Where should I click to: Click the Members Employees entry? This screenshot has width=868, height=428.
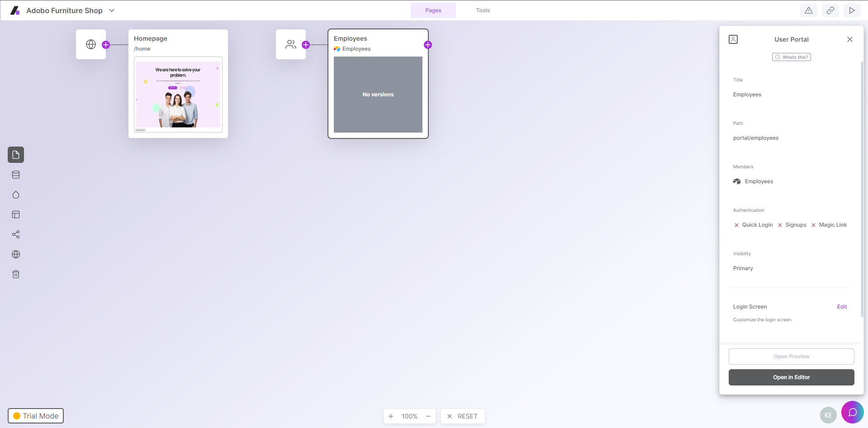pos(753,181)
